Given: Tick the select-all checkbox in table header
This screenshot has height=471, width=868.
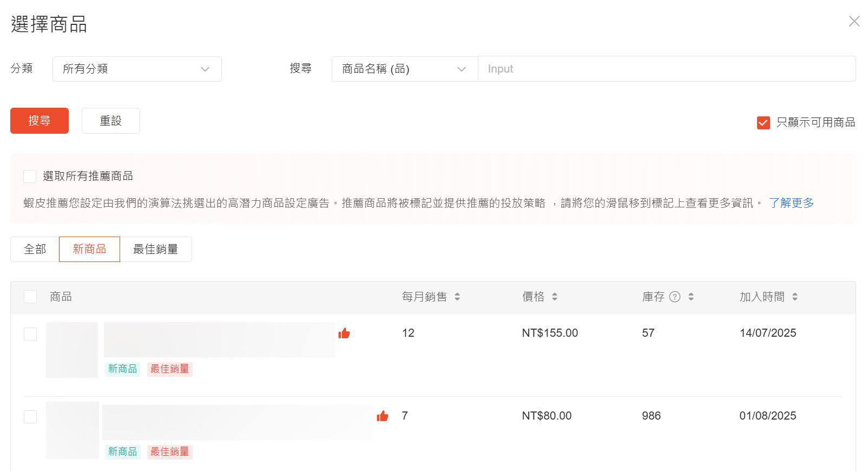Looking at the screenshot, I should 30,297.
